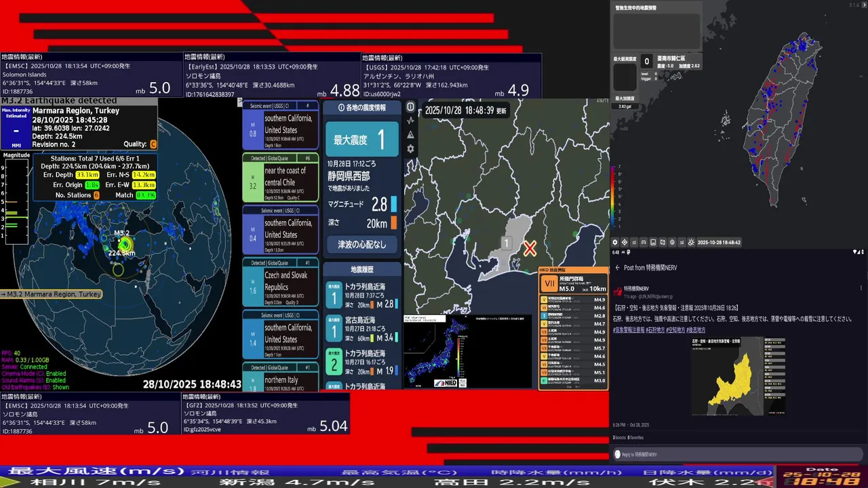Open the 各地の震度情報 header
The height and width of the screenshot is (488, 868).
[x=361, y=108]
